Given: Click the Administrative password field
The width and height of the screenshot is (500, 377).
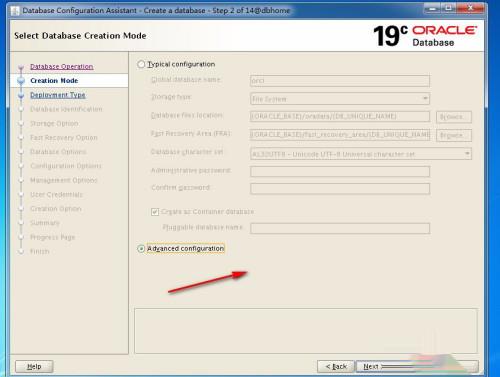Looking at the screenshot, I should click(340, 171).
